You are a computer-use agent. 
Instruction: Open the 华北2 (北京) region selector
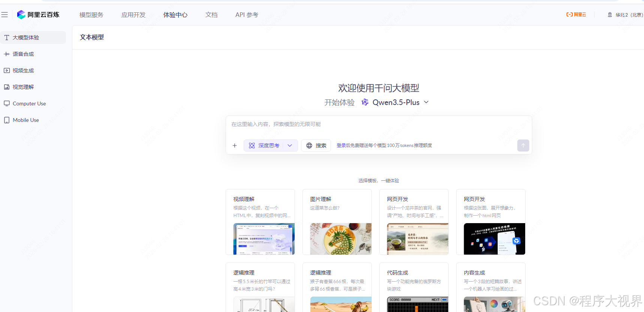pos(625,15)
